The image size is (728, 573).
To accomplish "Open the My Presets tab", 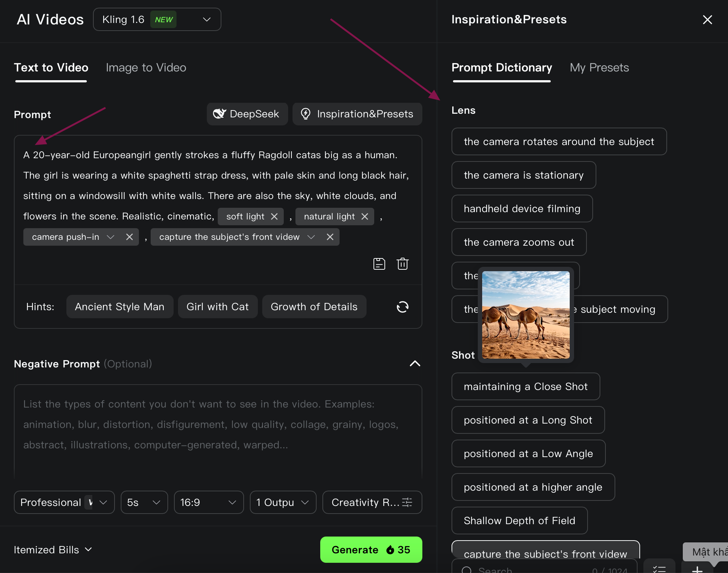I will click(599, 68).
